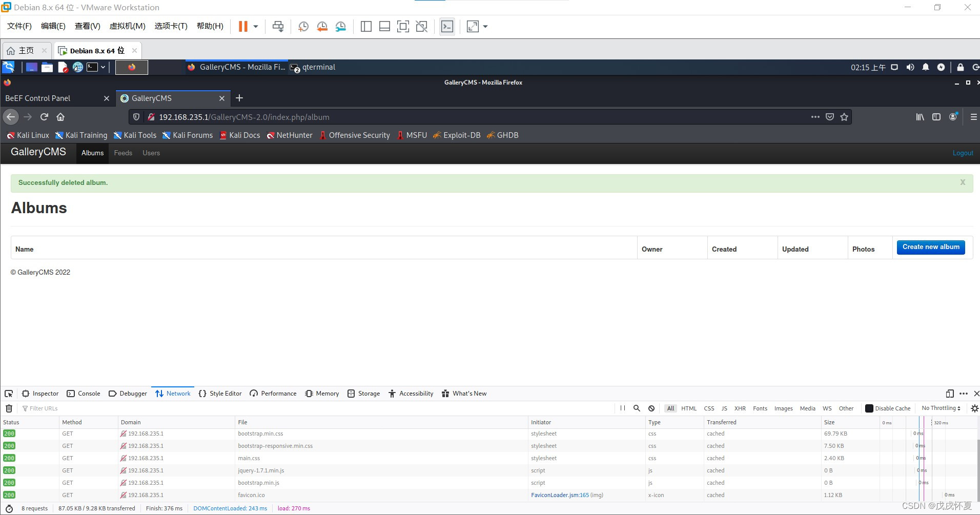Open a new Firefox tab
This screenshot has width=980, height=515.
239,98
